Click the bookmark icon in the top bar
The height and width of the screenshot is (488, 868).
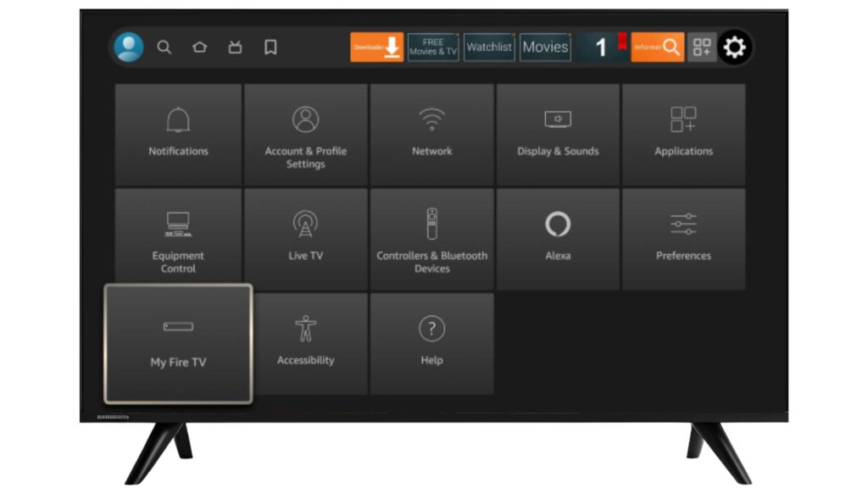pos(270,47)
